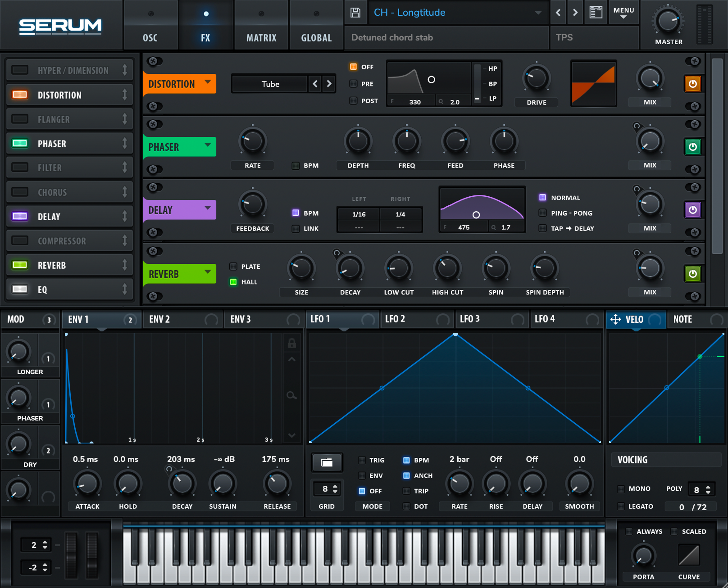Turn off the Distortion power button
This screenshot has width=728, height=588.
click(692, 84)
